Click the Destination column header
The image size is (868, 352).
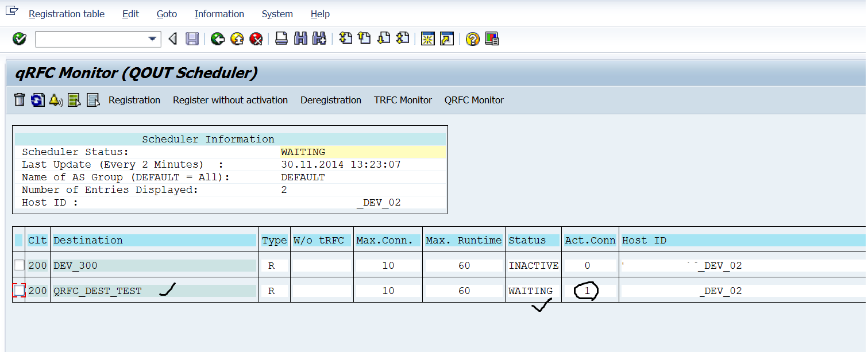coord(154,240)
